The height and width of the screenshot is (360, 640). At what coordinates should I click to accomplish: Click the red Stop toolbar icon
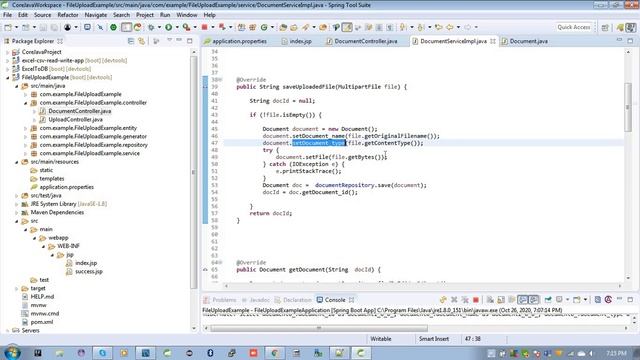click(x=204, y=27)
